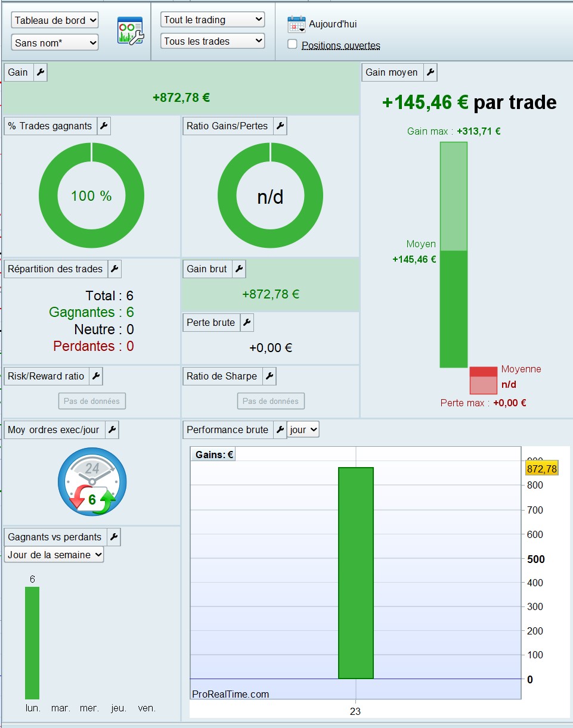Click the wrench beside Performance brute

point(280,430)
